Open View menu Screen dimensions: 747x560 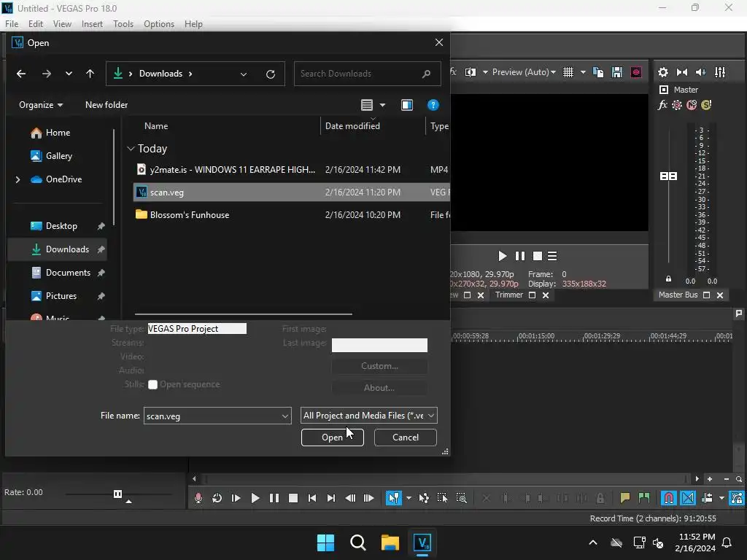62,24
